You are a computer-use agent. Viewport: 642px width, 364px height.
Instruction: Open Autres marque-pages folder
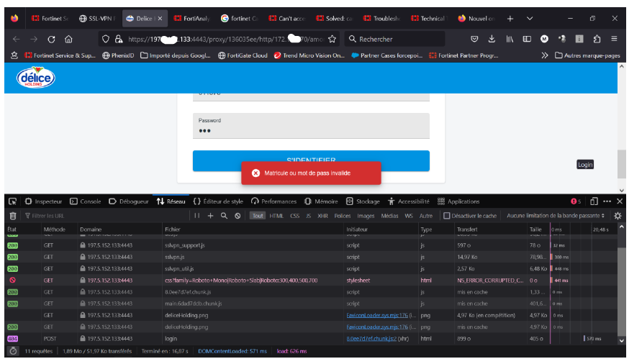coord(587,55)
